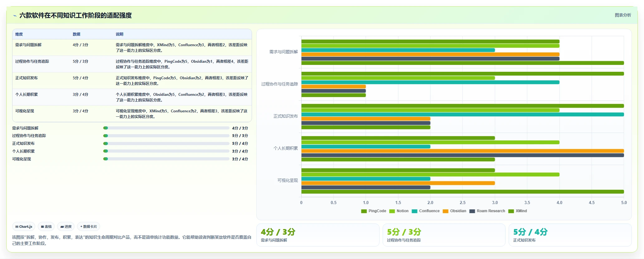Click the table description mentioning XMind为5，Confluence为3

pyautogui.click(x=182, y=48)
